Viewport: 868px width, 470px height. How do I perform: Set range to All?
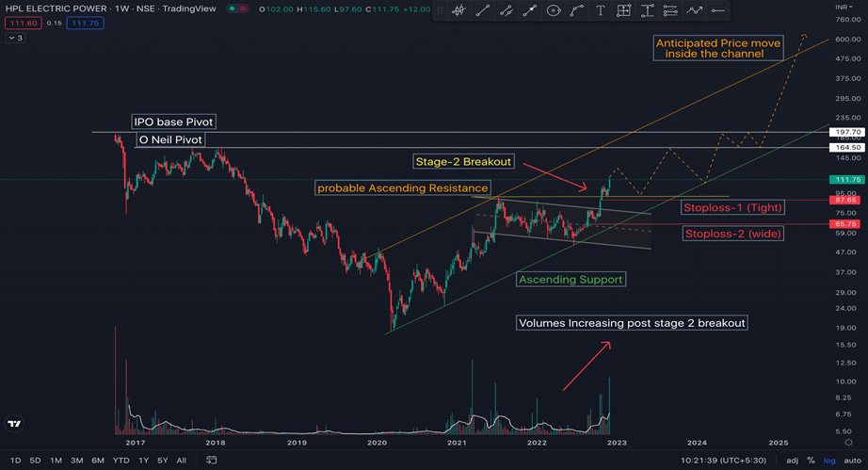[x=181, y=460]
